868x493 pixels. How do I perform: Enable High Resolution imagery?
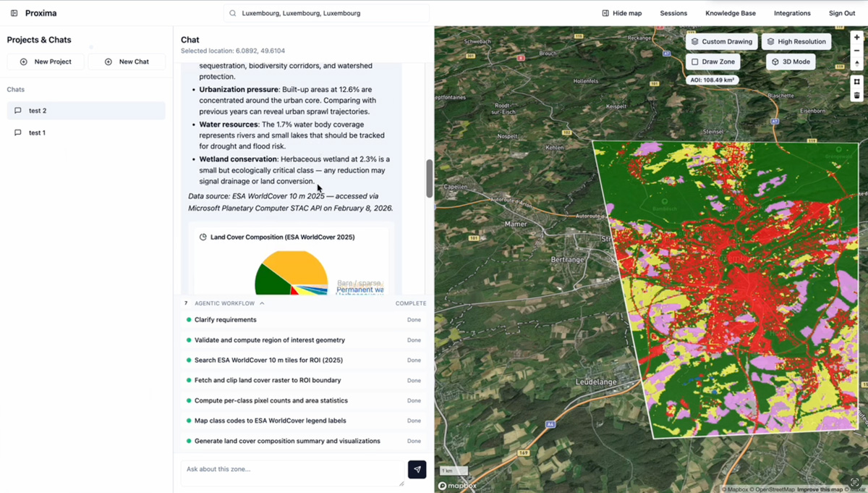coord(796,41)
